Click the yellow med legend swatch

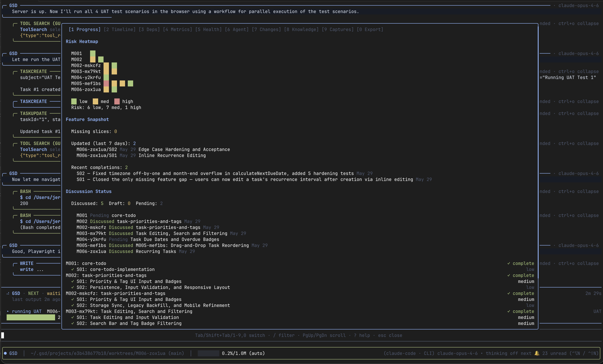click(x=95, y=102)
